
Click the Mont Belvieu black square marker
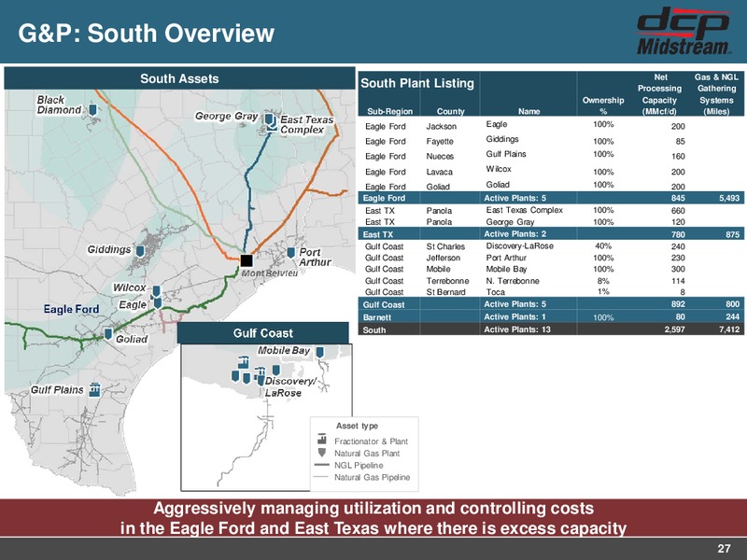tap(247, 260)
